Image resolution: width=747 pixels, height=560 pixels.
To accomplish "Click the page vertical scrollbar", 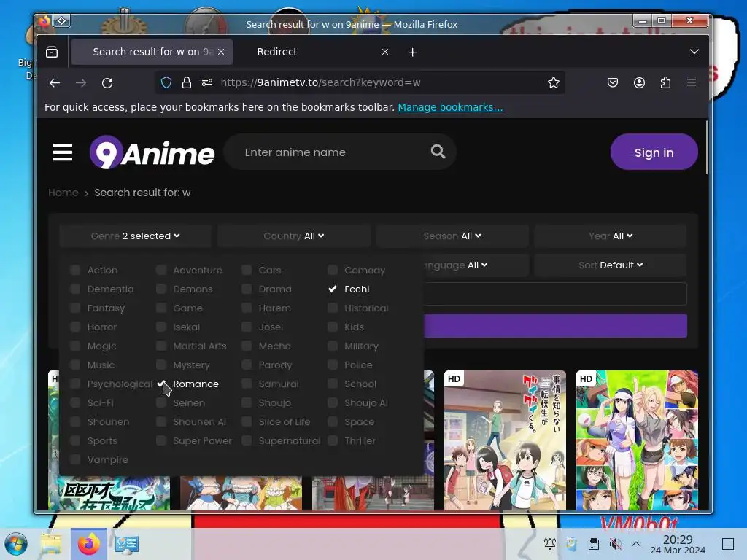I will tap(707, 147).
